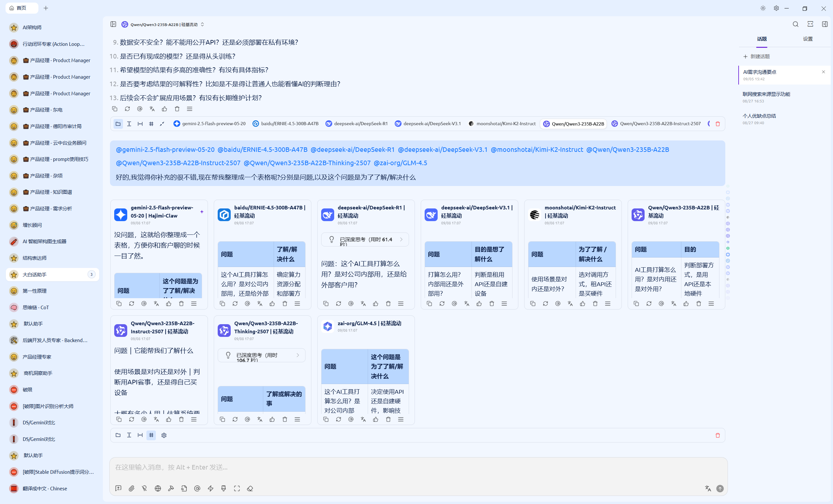Expand Qwen Thinking-2507 deep thinking section
Viewport: 833px width, 504px height.
[262, 355]
